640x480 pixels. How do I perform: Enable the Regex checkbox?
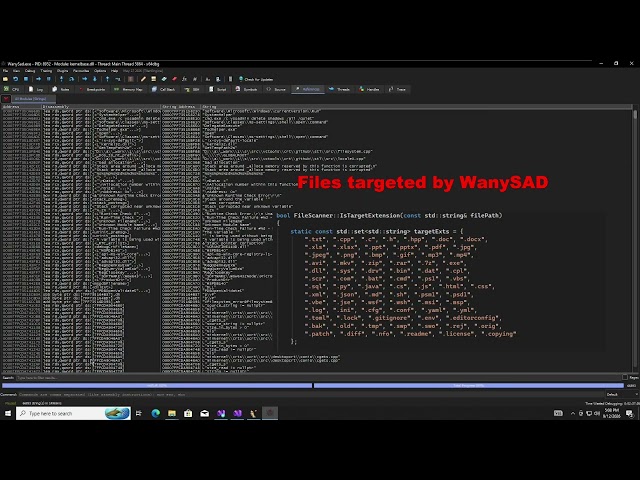coord(625,378)
